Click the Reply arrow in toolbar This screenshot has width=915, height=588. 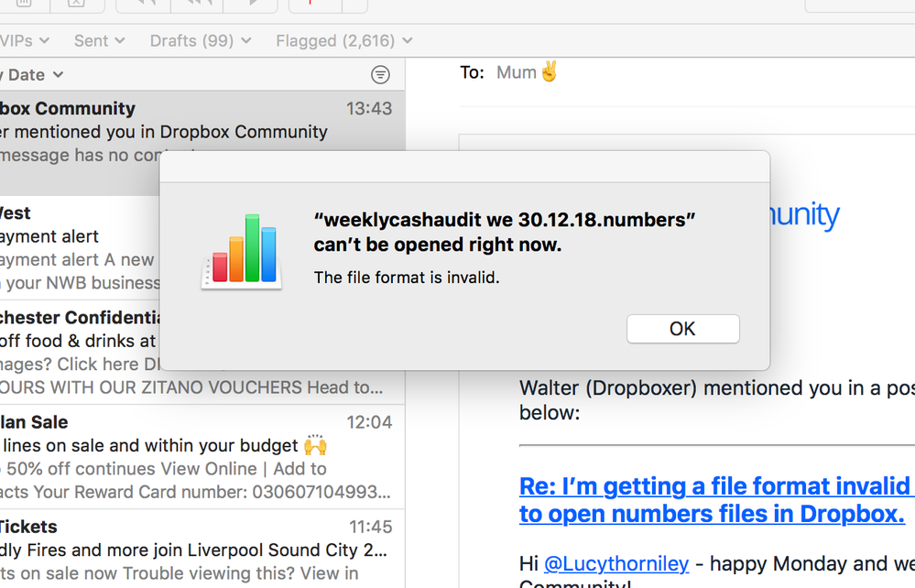(x=144, y=5)
